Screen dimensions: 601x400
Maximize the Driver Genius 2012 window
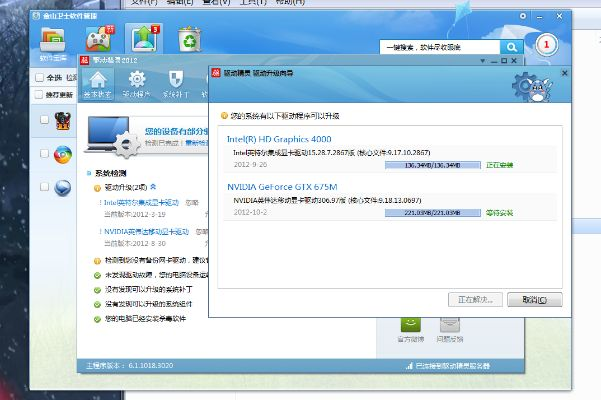[504, 61]
